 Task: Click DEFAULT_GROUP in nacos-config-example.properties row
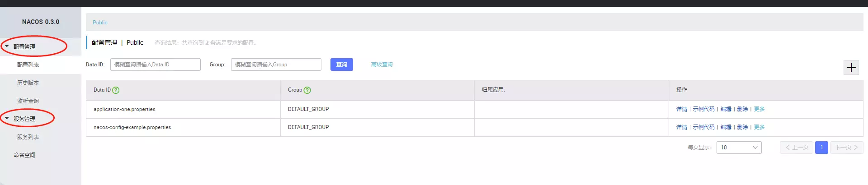[308, 127]
